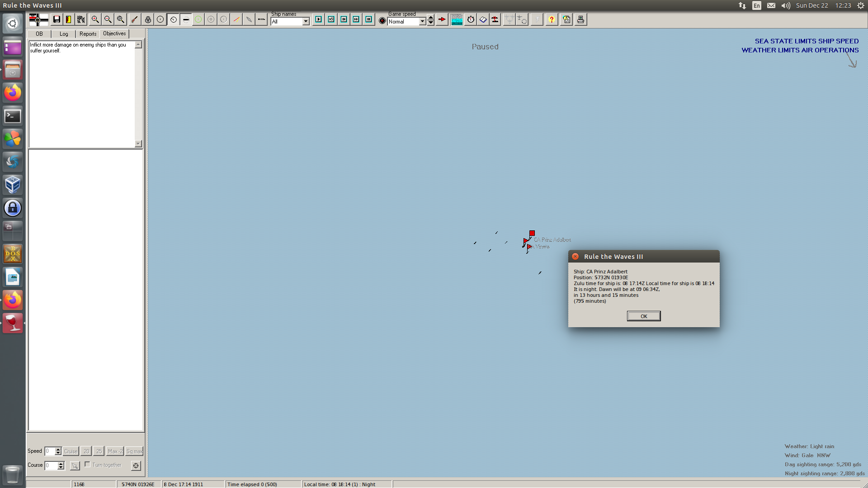The width and height of the screenshot is (868, 488).
Task: Open the En keyboard layout indicator
Action: (x=757, y=5)
